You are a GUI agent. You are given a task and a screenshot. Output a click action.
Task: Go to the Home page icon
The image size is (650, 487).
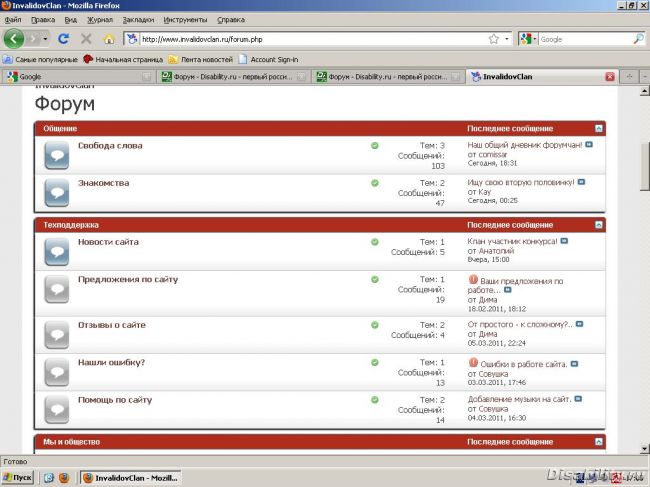108,39
